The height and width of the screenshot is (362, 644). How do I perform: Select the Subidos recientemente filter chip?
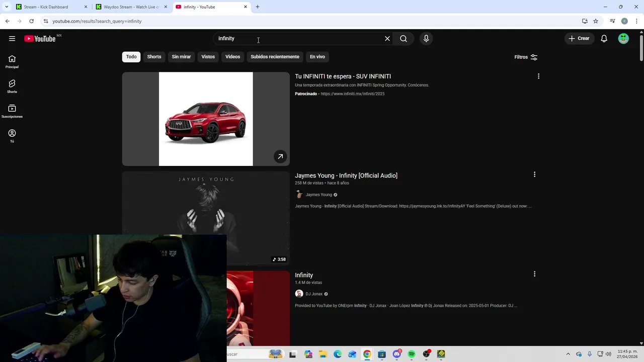275,57
